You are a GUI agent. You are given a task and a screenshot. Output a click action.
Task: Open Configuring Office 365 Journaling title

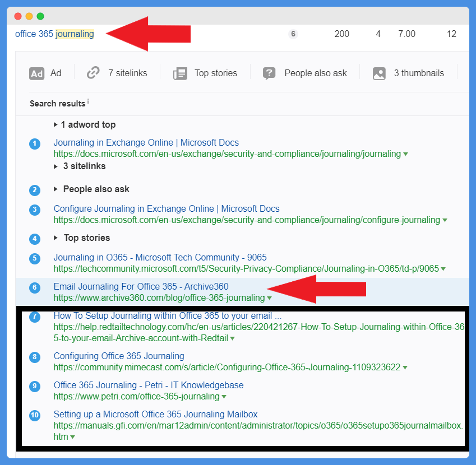(x=119, y=356)
